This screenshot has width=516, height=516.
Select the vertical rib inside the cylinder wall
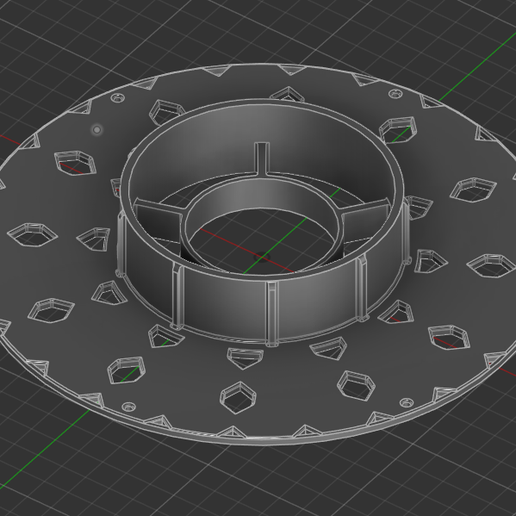click(x=262, y=158)
